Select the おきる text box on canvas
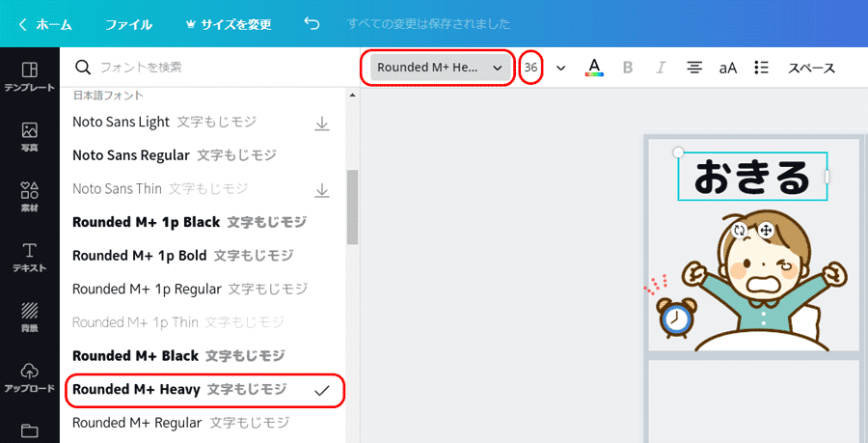Screen dimensions: 868x443 pyautogui.click(x=752, y=177)
